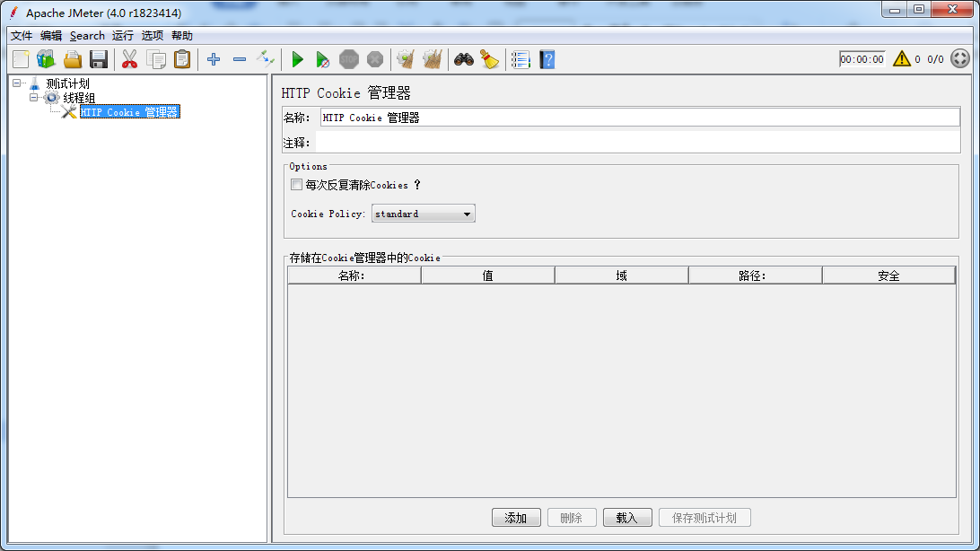Select the 线程组 tree label
This screenshot has width=980, height=551.
pos(79,98)
